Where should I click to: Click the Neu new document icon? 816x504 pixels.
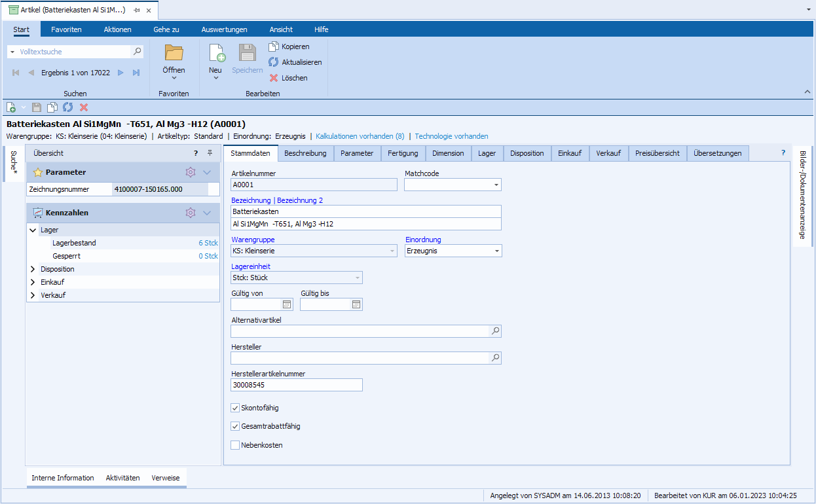pos(215,54)
